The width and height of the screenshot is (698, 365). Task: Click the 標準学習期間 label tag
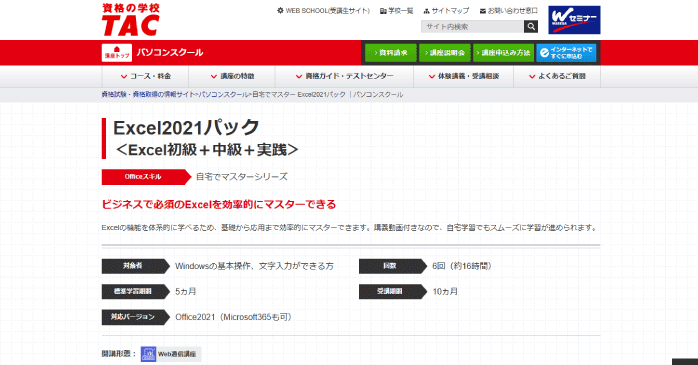135,292
